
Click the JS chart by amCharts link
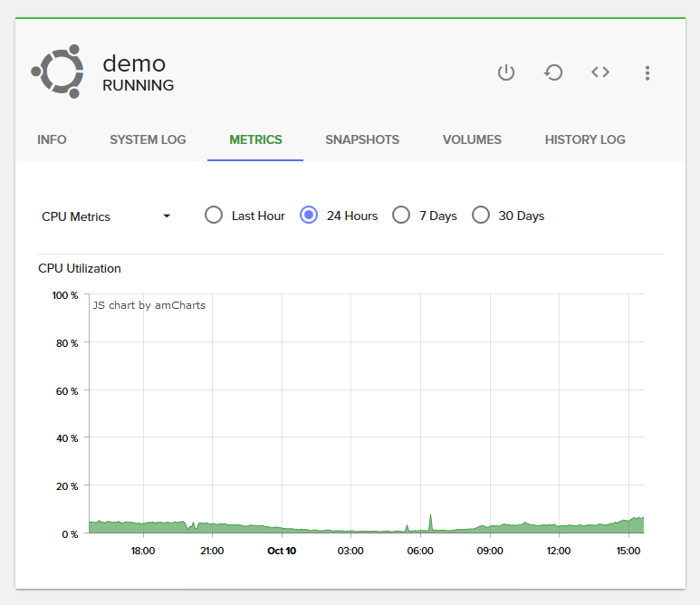coord(149,305)
